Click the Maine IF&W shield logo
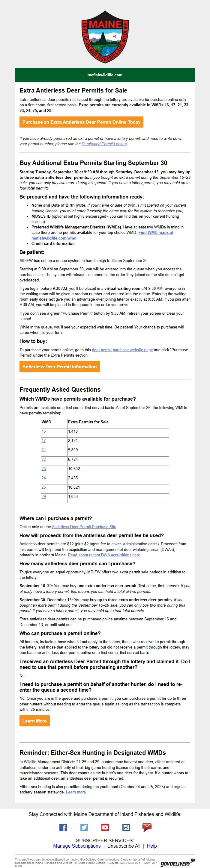The height and width of the screenshot is (868, 210). [105, 37]
